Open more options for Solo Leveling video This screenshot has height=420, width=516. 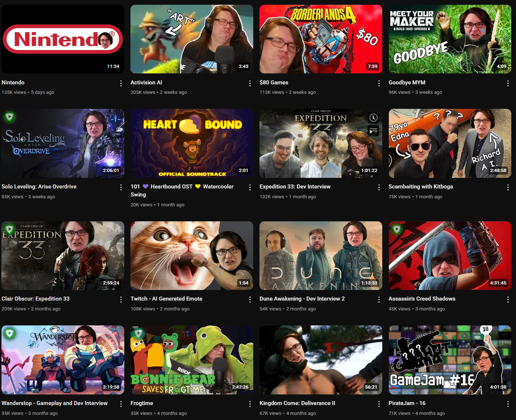(x=121, y=187)
